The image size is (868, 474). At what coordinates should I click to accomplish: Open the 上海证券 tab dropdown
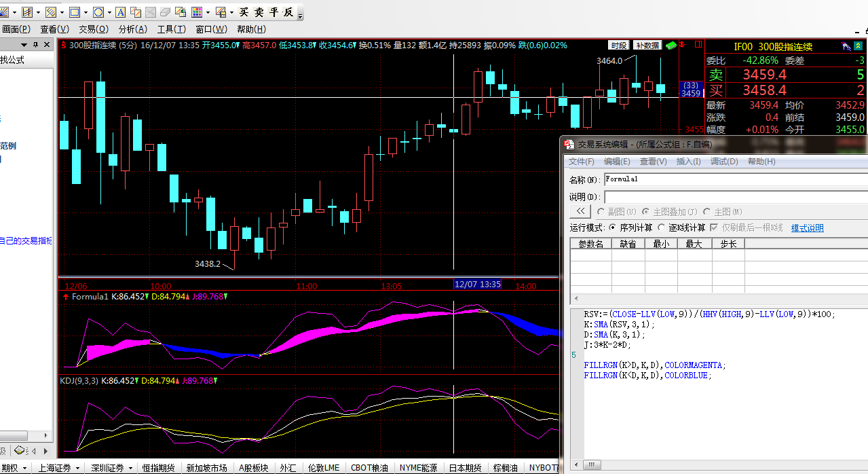77,468
